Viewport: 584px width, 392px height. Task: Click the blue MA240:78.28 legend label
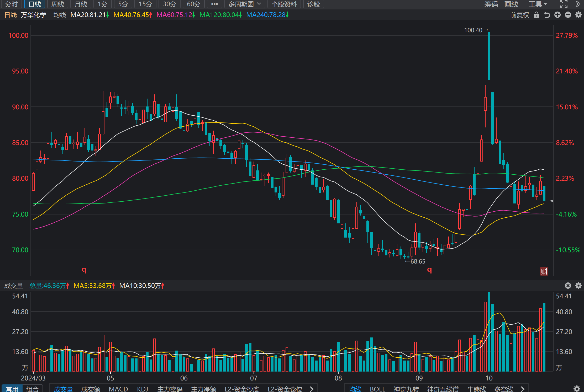[x=267, y=15]
